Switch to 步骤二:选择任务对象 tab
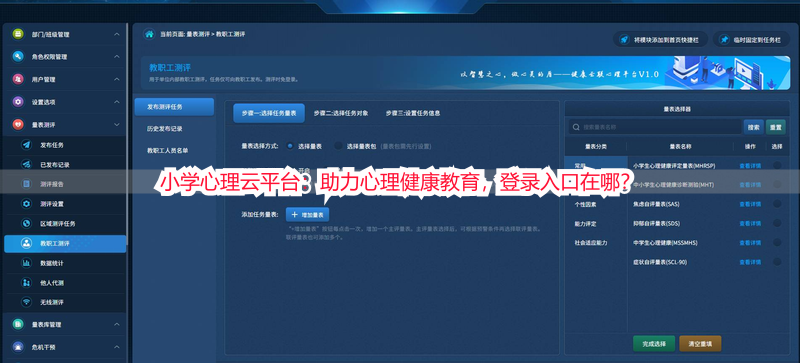This screenshot has height=363, width=800. coord(341,113)
